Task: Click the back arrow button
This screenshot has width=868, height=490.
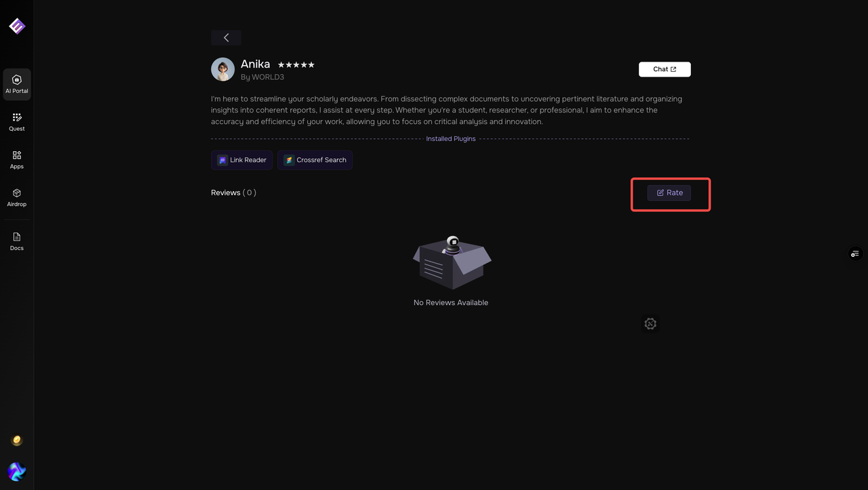Action: point(226,38)
